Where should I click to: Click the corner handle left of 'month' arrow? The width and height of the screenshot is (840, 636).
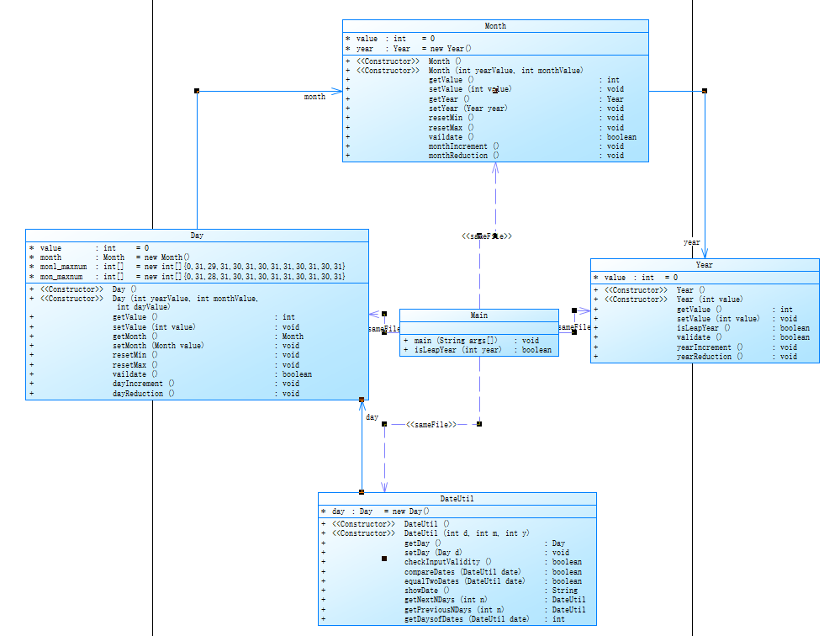tap(197, 91)
